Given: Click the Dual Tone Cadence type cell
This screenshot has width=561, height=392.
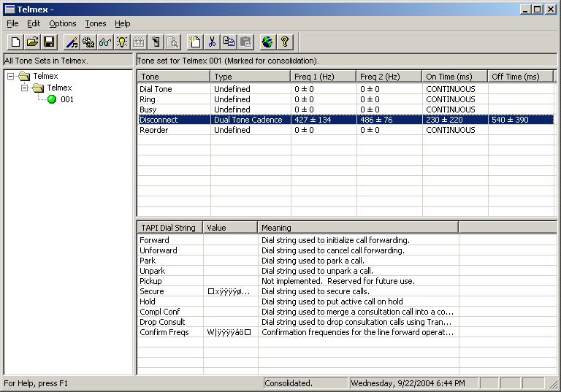Looking at the screenshot, I should 251,120.
